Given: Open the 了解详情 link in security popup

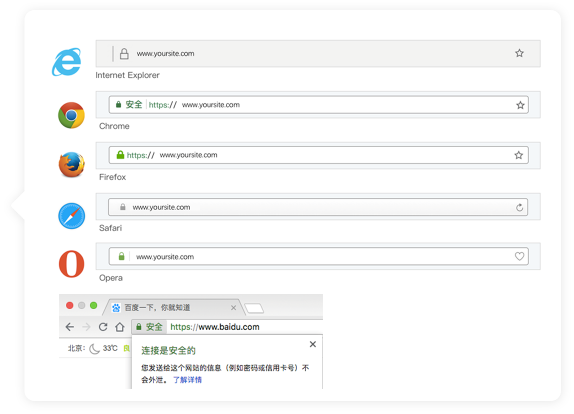Looking at the screenshot, I should (187, 380).
